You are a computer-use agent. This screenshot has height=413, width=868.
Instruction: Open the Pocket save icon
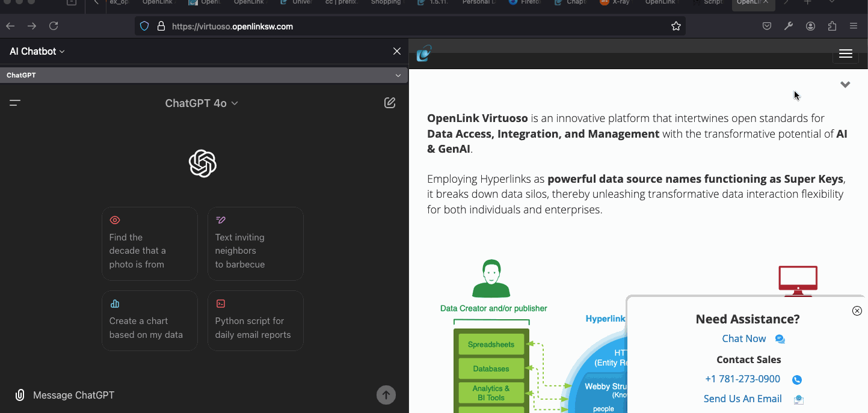tap(767, 26)
